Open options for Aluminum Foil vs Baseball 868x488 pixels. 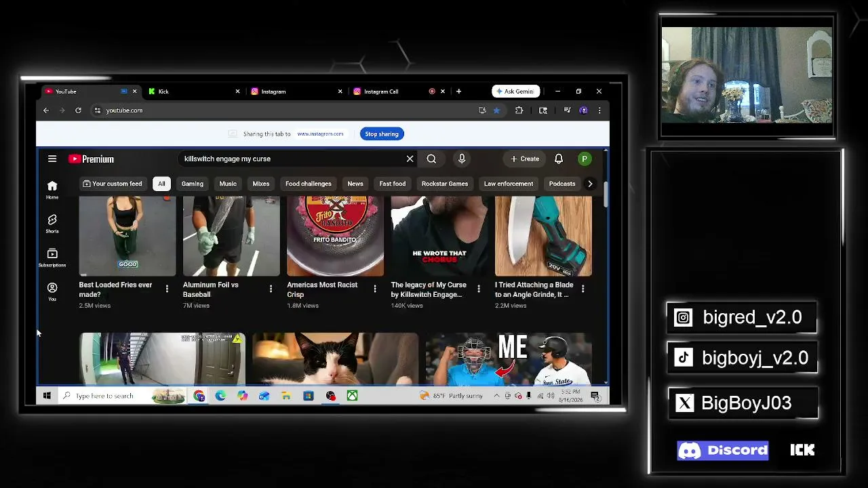pyautogui.click(x=271, y=289)
